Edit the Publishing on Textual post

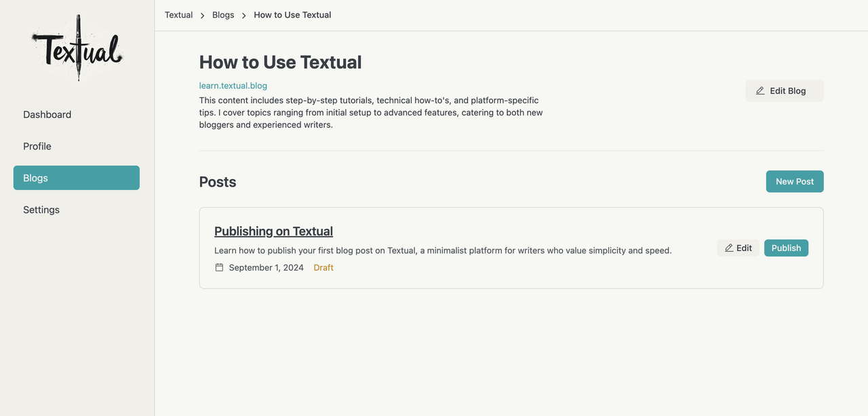click(x=738, y=248)
